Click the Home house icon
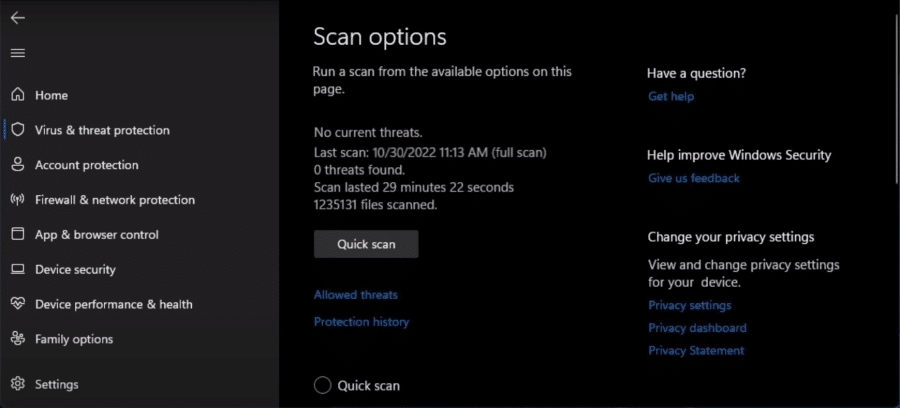Image resolution: width=900 pixels, height=408 pixels. [x=18, y=95]
